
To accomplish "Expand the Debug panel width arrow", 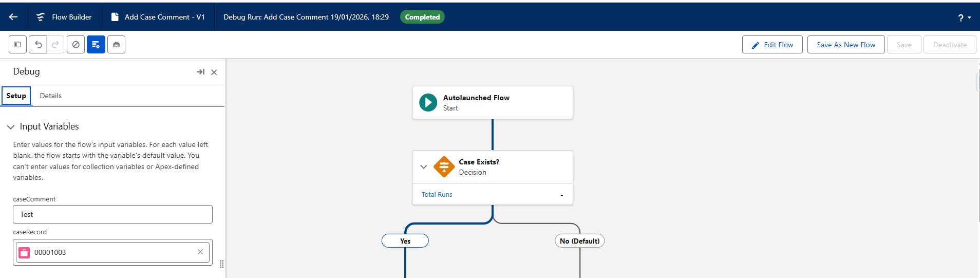I will click(x=200, y=72).
